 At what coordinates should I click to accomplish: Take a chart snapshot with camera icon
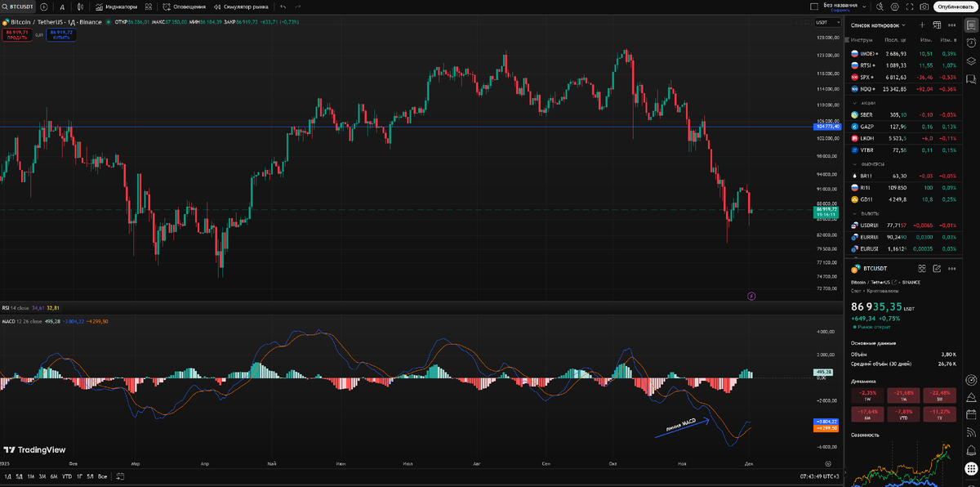pyautogui.click(x=924, y=7)
